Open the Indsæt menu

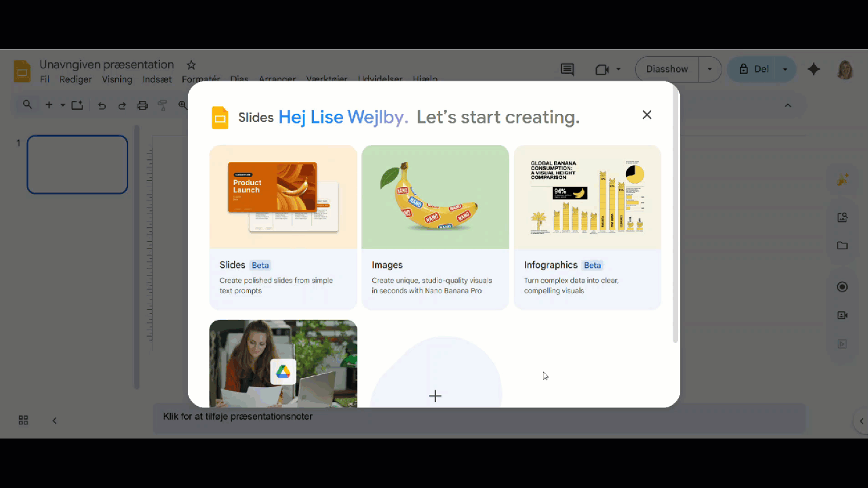(x=157, y=79)
